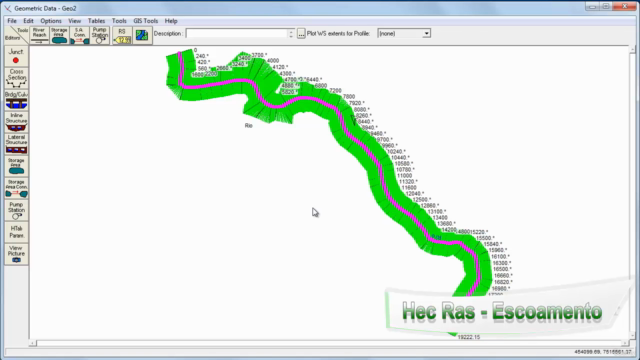Open the Tools menu
The image size is (640, 360).
point(119,21)
